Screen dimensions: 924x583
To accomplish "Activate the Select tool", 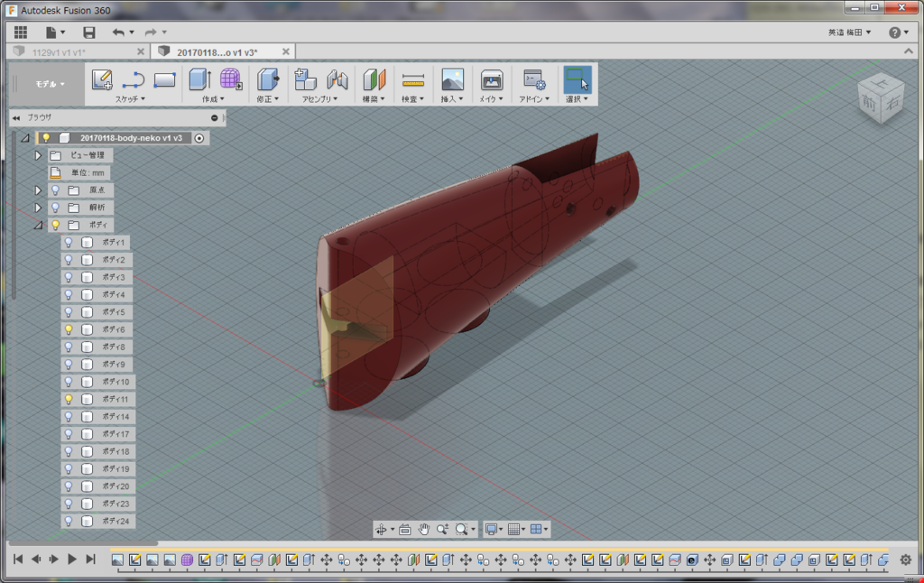I will (577, 79).
